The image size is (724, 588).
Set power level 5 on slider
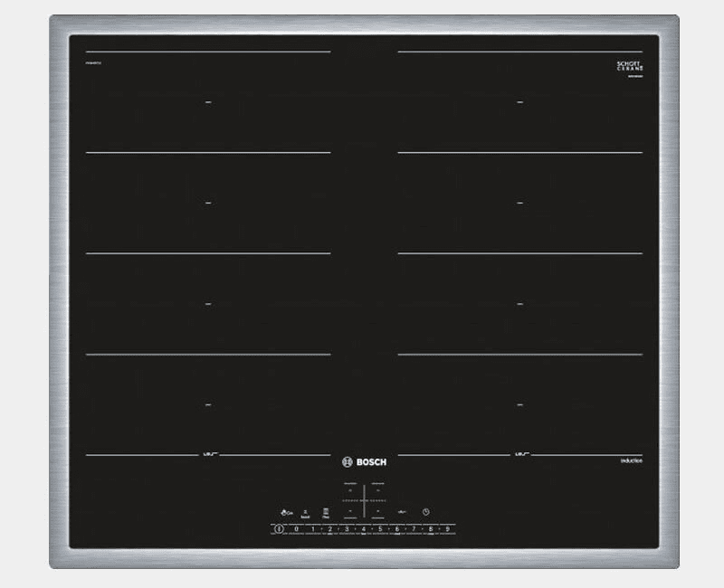(380, 529)
